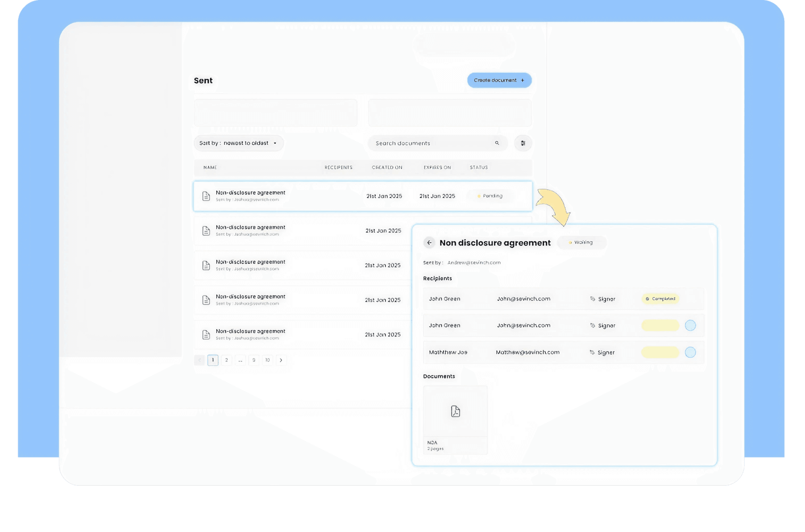Image resolution: width=805 pixels, height=532 pixels.
Task: Click the blue circle in the second John Green row
Action: tap(690, 325)
